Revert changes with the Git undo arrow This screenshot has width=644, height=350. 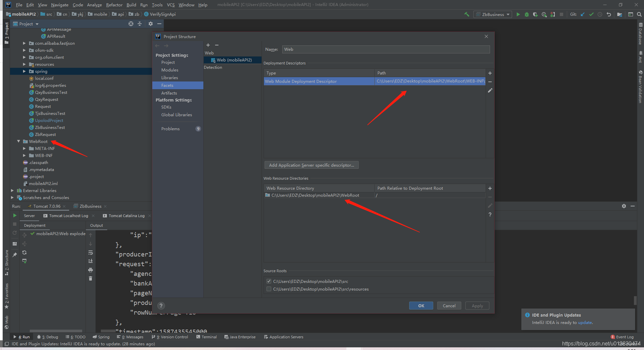point(609,14)
